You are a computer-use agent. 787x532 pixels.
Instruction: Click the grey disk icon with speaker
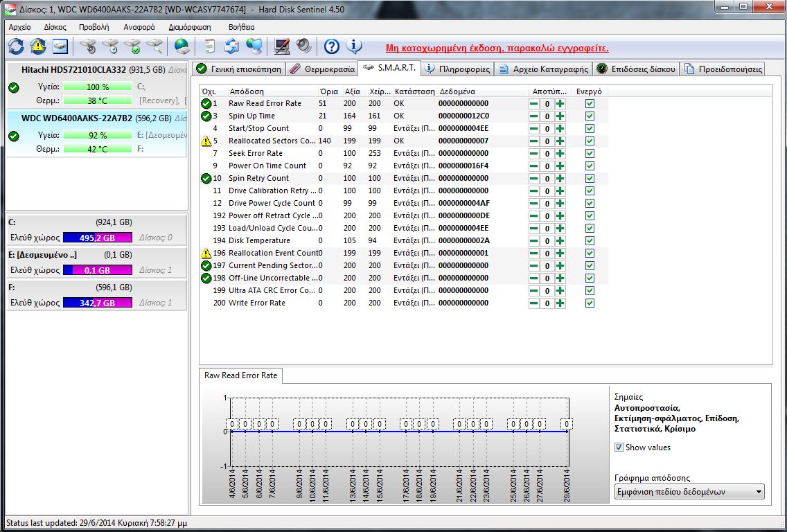click(89, 46)
